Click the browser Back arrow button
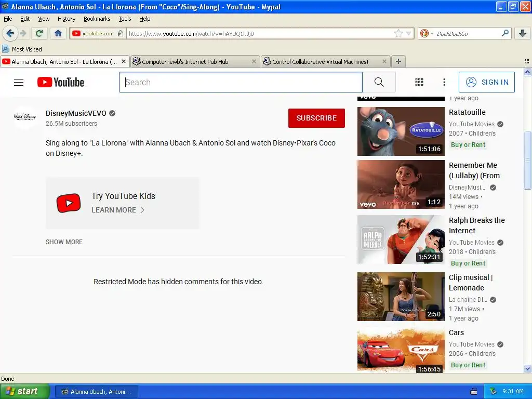532x399 pixels. click(10, 33)
